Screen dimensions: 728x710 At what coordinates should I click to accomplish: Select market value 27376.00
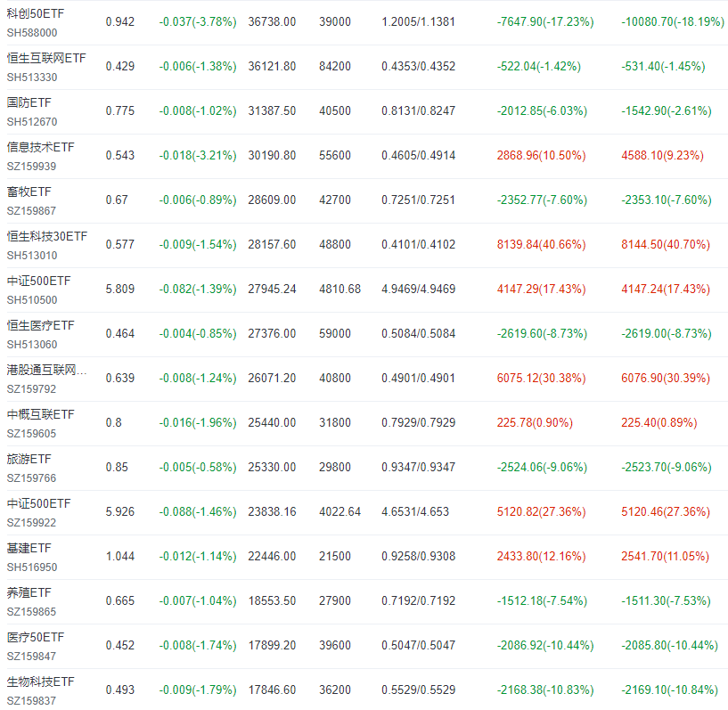click(x=272, y=334)
